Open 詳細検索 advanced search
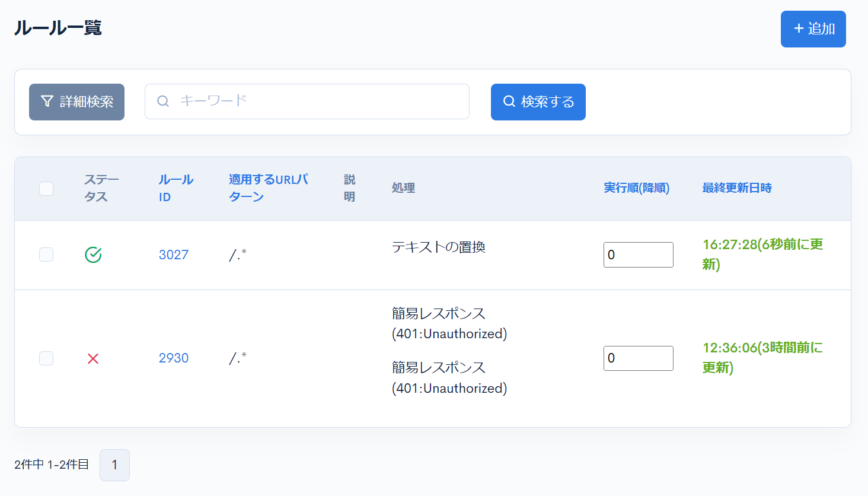This screenshot has height=496, width=868. click(x=76, y=102)
